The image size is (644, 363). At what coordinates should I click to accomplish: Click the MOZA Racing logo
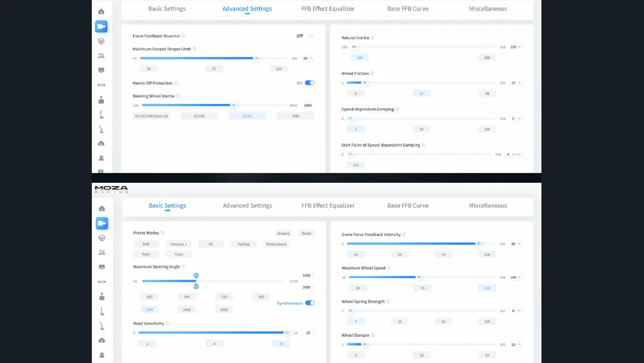click(111, 189)
